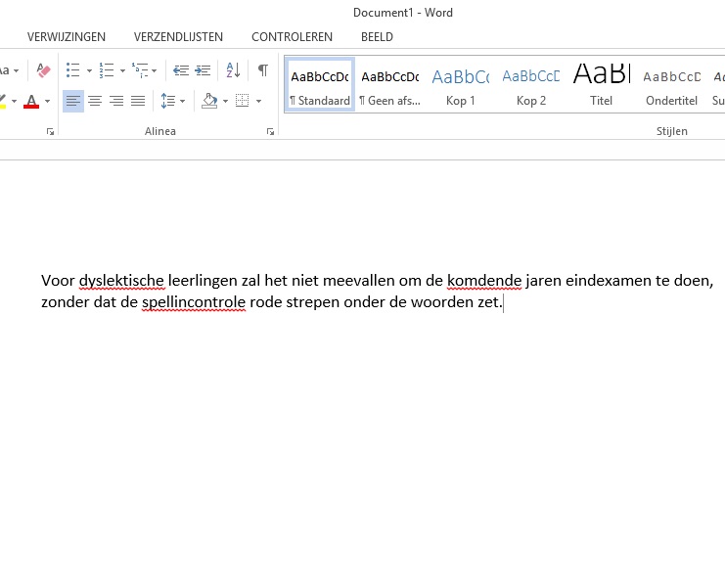Center-align the paragraph text
Screen dimensions: 725x588
[x=95, y=101]
